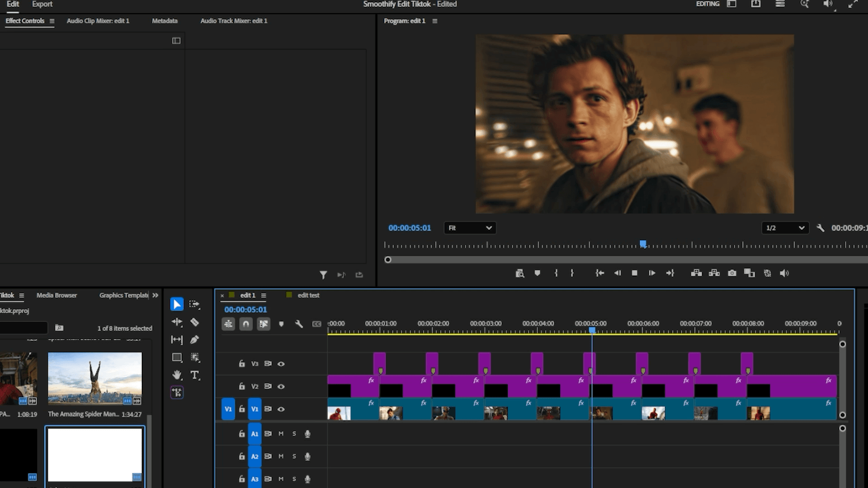
Task: Click the timeline playhead at 00:00:05:00
Action: click(x=592, y=330)
